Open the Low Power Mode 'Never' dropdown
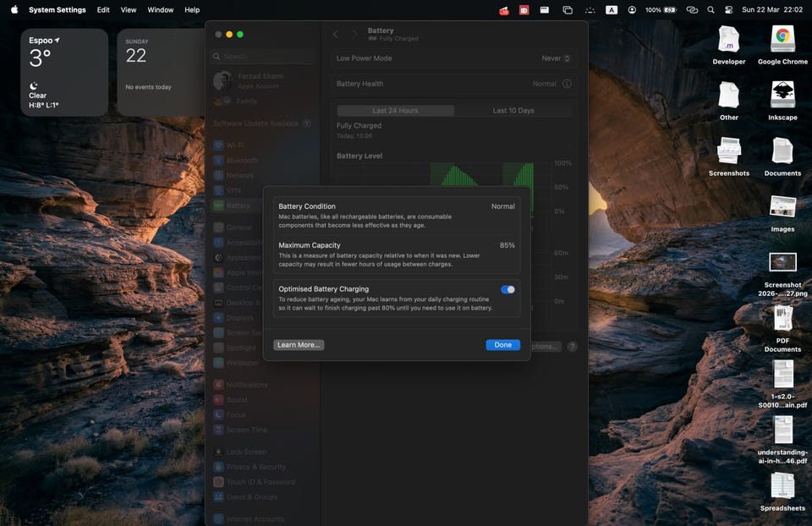Screen dimensions: 812x526 coord(557,58)
